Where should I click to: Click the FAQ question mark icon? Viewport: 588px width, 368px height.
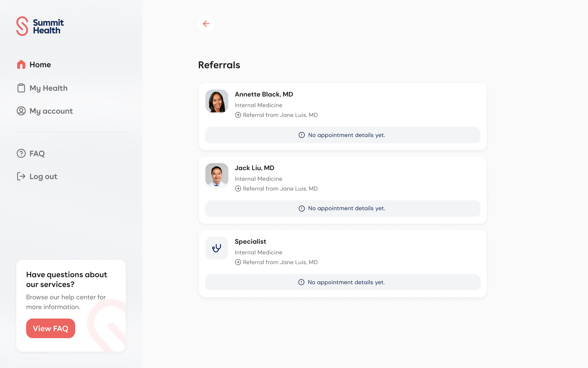tap(21, 153)
